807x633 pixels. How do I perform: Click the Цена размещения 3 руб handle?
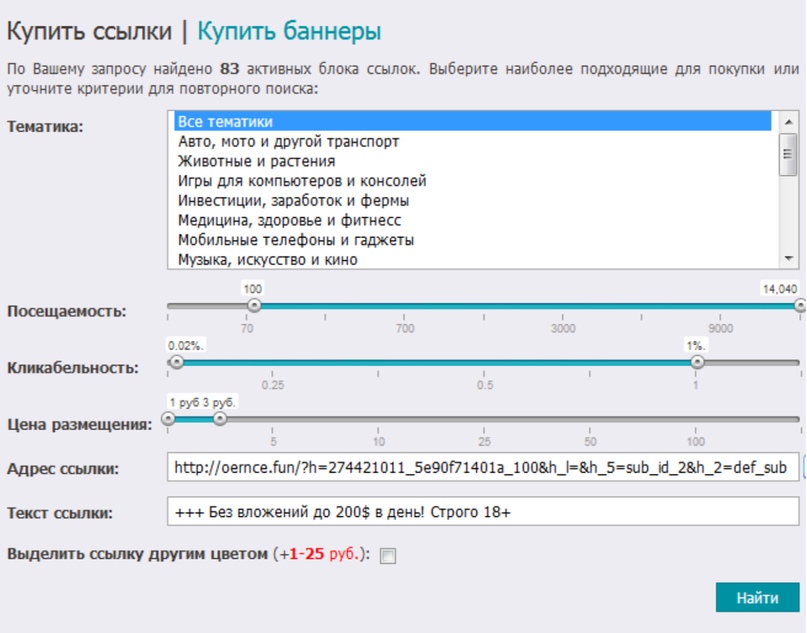pyautogui.click(x=219, y=419)
